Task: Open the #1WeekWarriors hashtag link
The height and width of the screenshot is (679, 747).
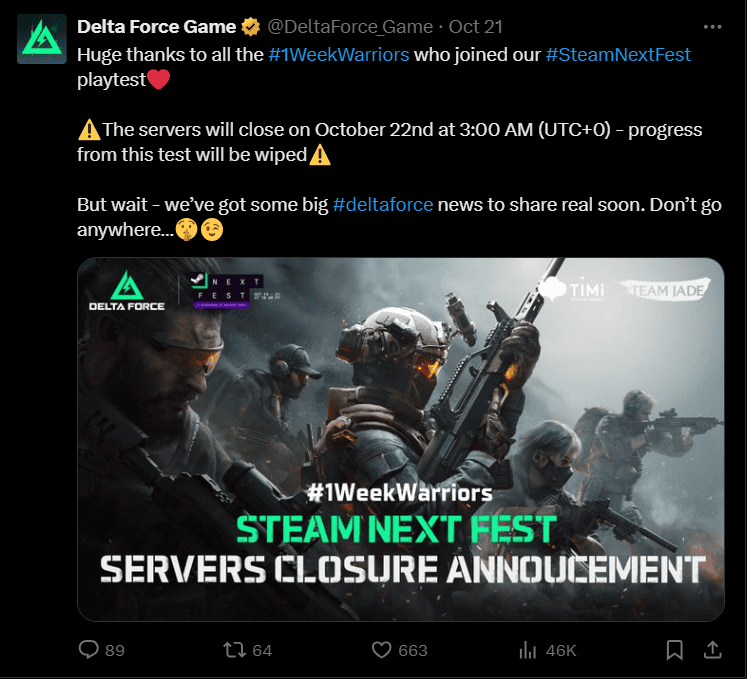Action: coord(339,54)
